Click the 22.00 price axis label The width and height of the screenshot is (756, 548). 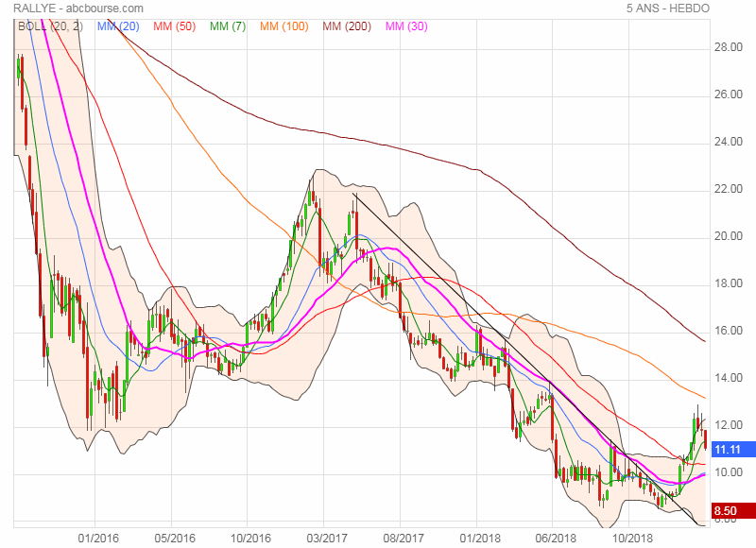click(728, 189)
